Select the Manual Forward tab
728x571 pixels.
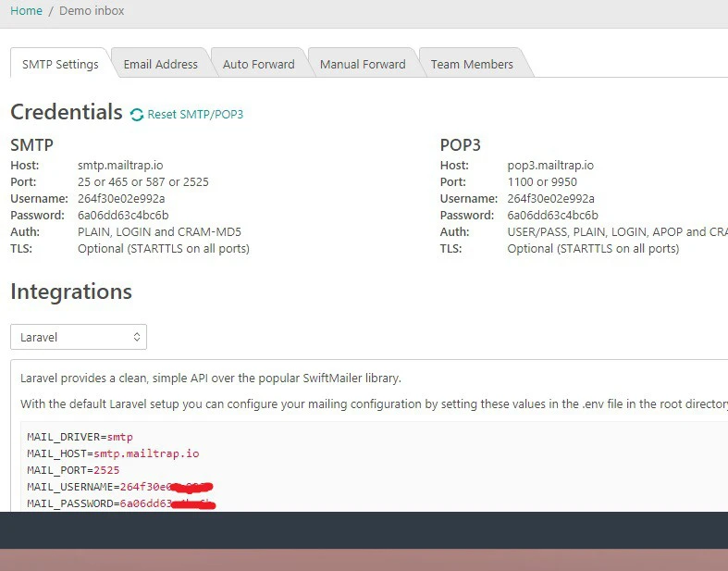click(363, 65)
